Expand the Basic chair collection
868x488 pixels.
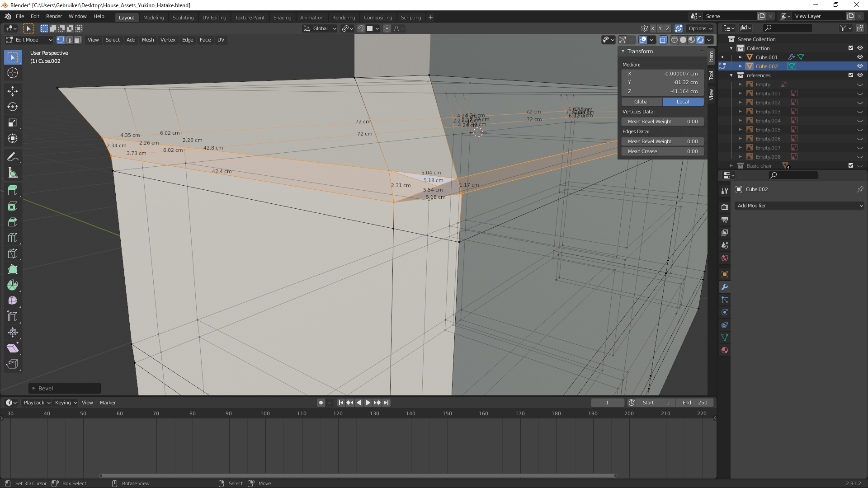[731, 166]
